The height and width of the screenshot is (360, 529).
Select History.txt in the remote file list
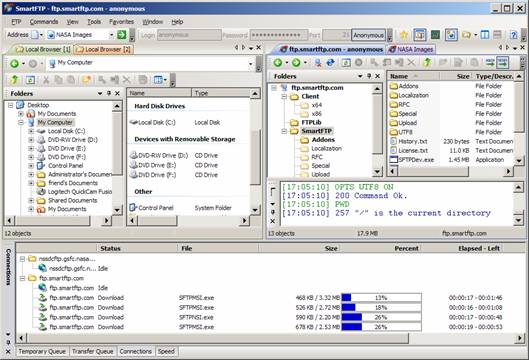point(413,142)
